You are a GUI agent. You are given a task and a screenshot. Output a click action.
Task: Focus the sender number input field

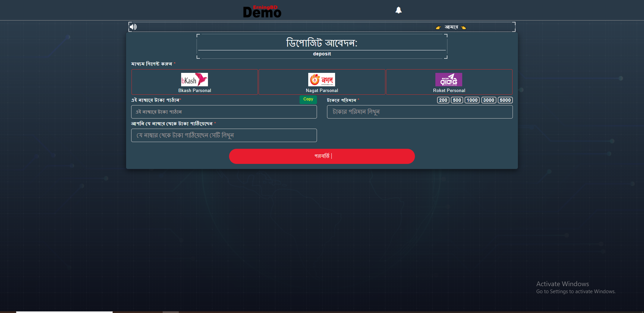pyautogui.click(x=224, y=135)
